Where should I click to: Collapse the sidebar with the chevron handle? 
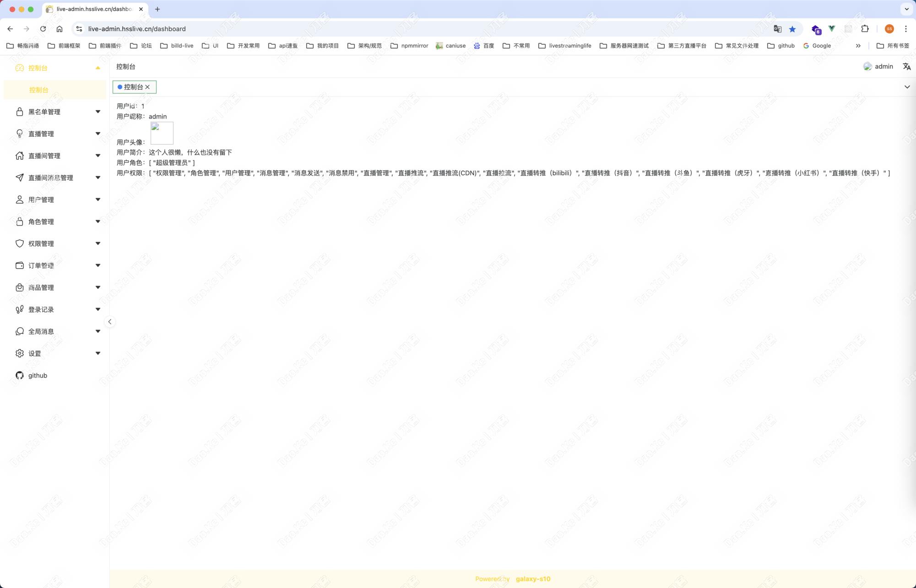pyautogui.click(x=110, y=322)
